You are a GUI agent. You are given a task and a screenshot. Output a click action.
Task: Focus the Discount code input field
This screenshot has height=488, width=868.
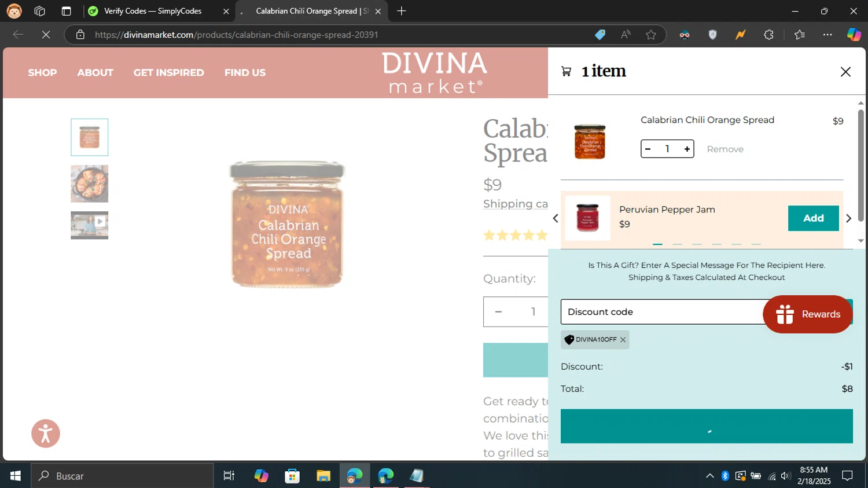(x=663, y=312)
